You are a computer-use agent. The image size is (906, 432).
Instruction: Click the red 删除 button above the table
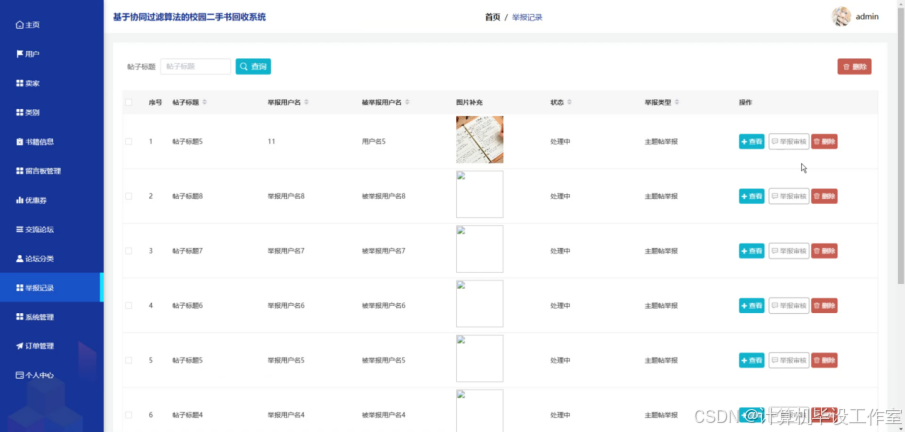click(x=855, y=66)
